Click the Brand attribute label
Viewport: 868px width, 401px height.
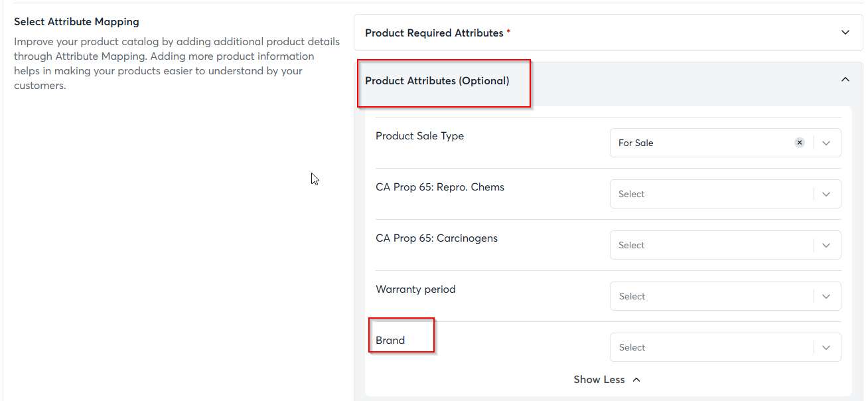[x=390, y=341]
